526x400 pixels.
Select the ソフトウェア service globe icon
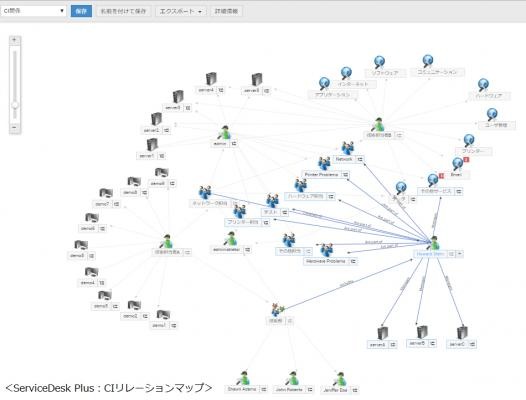tap(379, 62)
